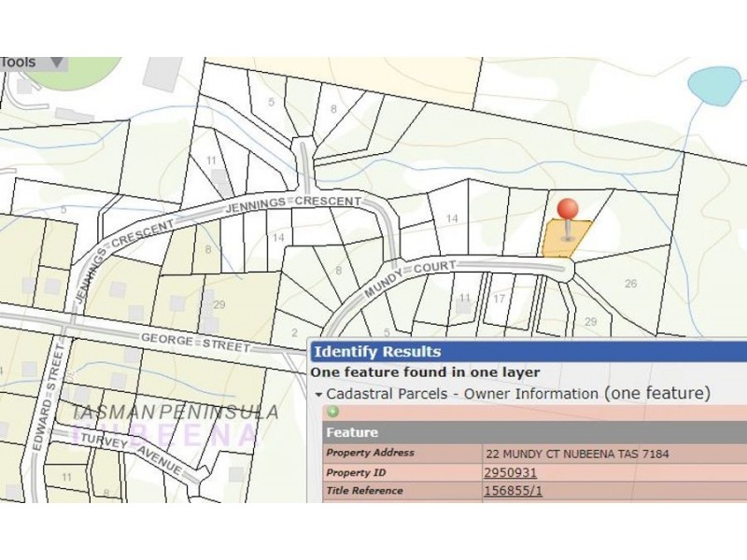This screenshot has width=747, height=560.
Task: Click the Turvey Avenue road label
Action: click(132, 453)
